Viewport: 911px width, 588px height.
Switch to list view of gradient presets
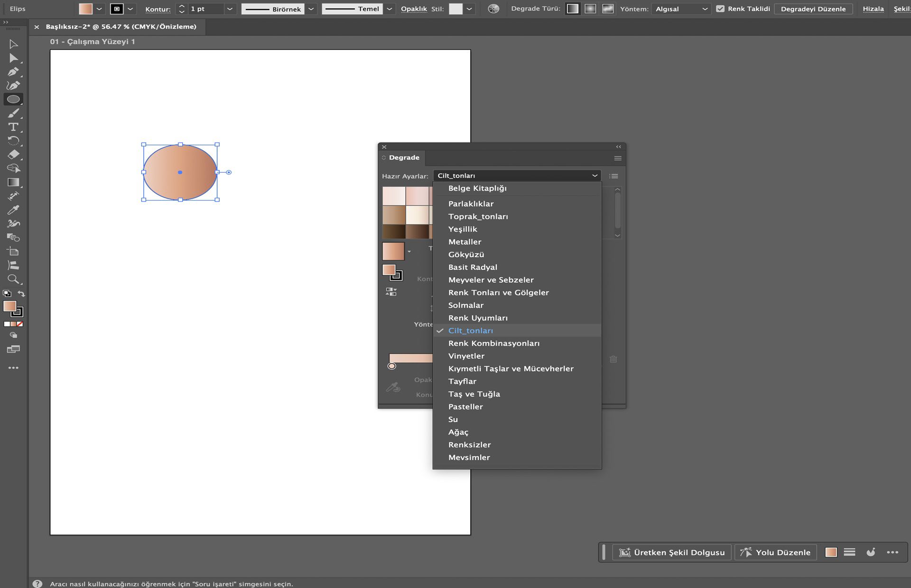pos(614,176)
